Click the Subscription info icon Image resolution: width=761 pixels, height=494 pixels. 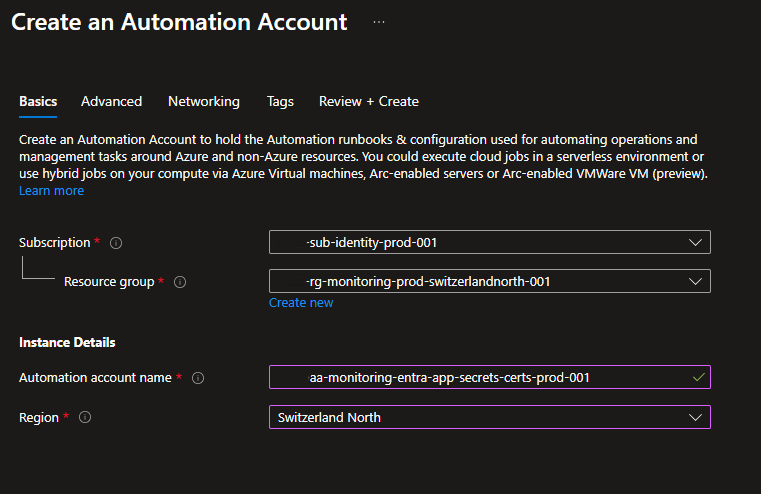(116, 243)
